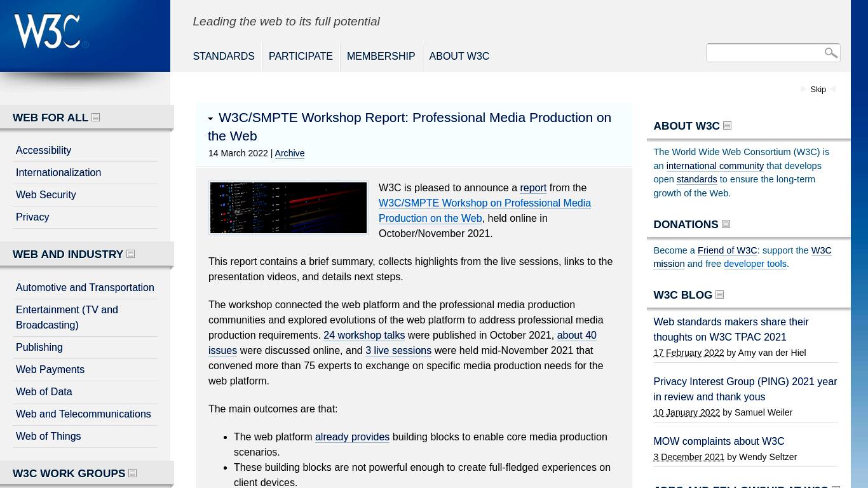Open the workshop report headline
Viewport: 868px width, 488px height.
pyautogui.click(x=409, y=126)
